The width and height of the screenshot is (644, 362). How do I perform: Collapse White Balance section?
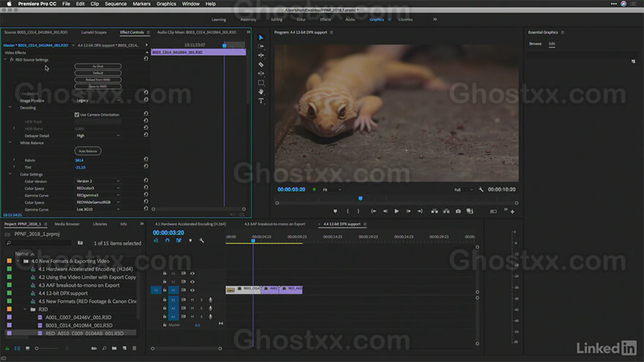click(x=10, y=143)
